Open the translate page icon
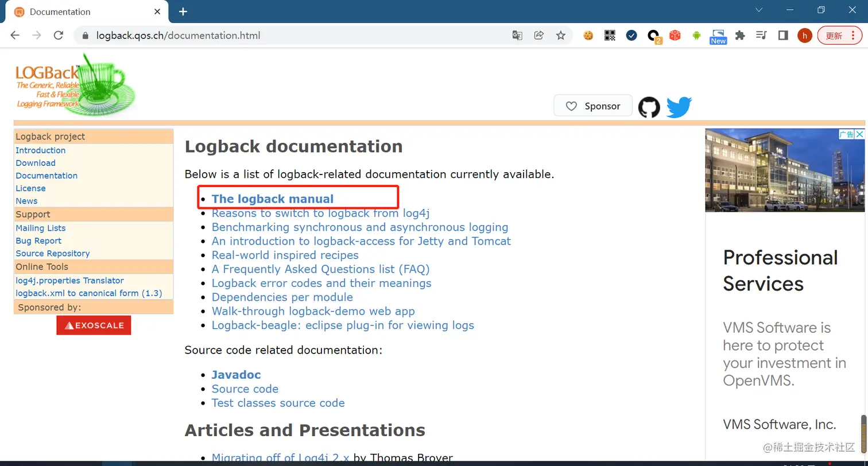Image resolution: width=868 pixels, height=466 pixels. point(517,36)
